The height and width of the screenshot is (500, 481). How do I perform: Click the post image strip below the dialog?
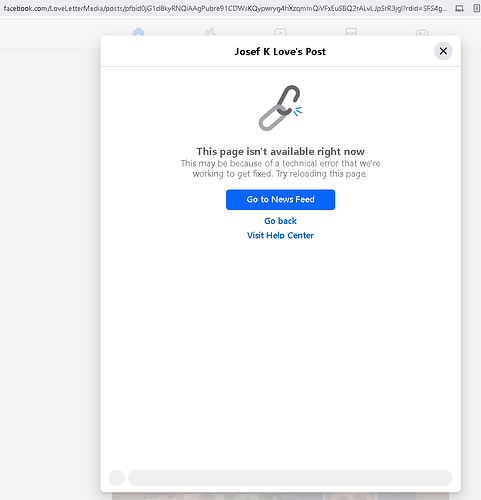pos(280,496)
